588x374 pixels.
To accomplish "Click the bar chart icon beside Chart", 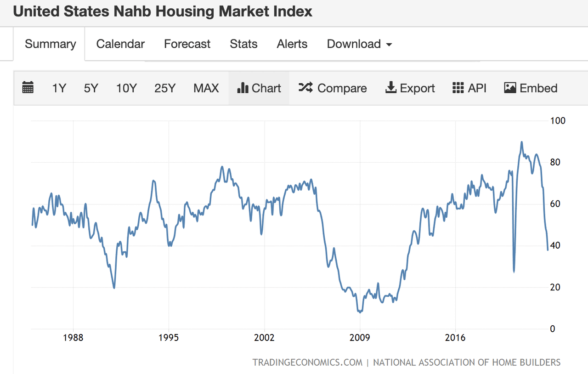I will pyautogui.click(x=243, y=88).
